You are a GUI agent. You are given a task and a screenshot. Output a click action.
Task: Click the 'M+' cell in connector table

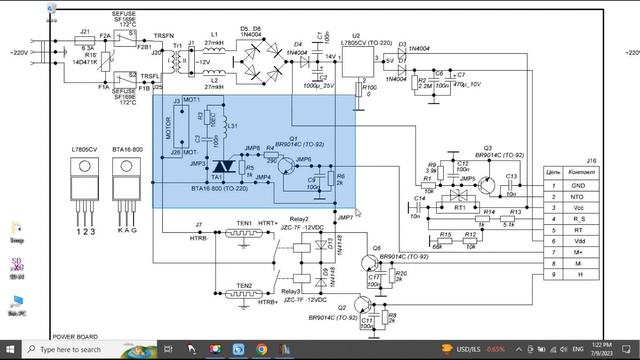(579, 252)
